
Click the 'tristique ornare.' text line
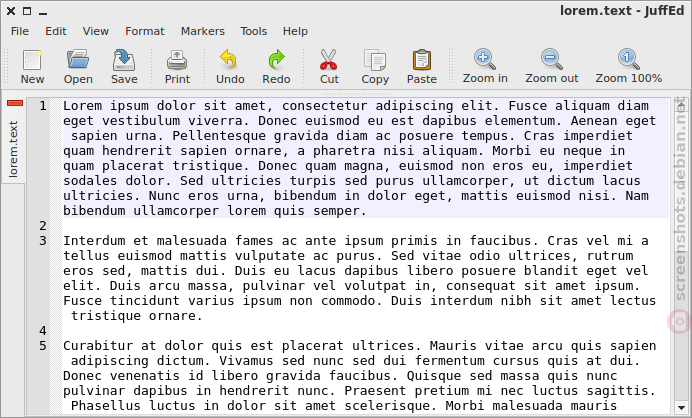pos(137,316)
